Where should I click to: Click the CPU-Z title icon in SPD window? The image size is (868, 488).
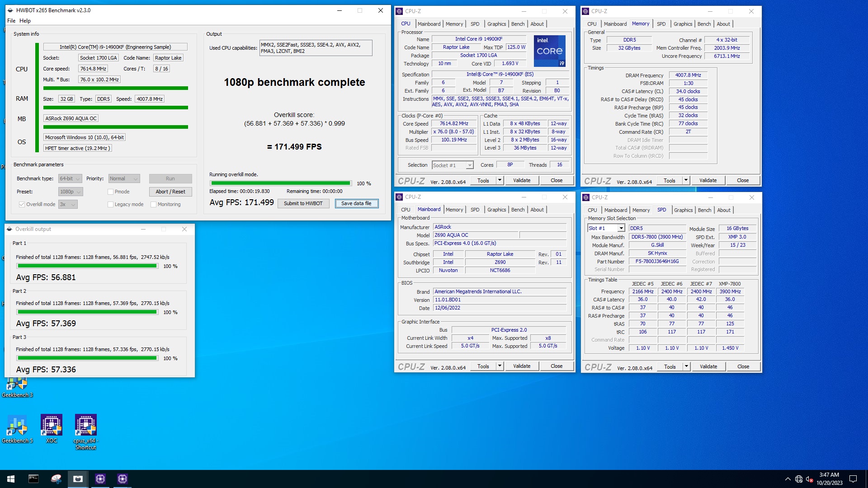point(586,197)
